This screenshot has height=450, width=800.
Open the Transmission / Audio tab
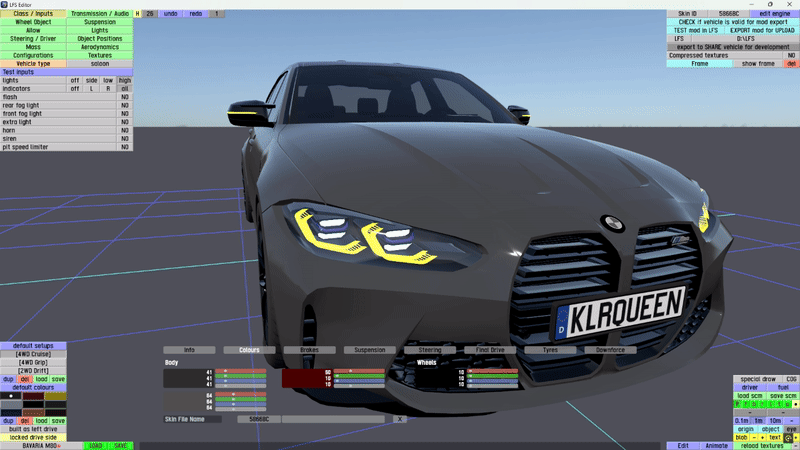(x=100, y=14)
